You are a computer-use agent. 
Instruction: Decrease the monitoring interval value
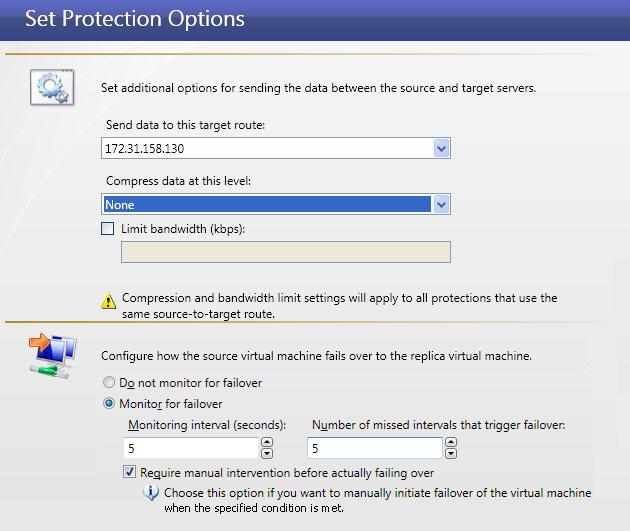[x=267, y=453]
